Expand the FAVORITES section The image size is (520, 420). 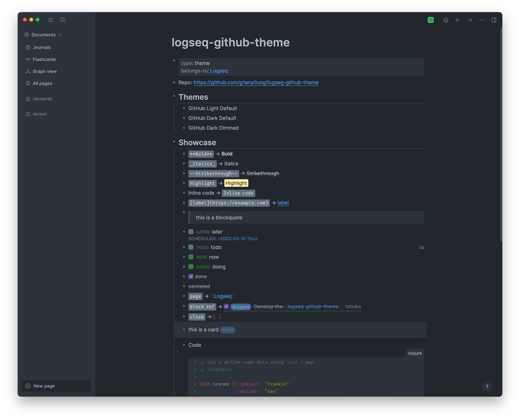click(x=42, y=99)
